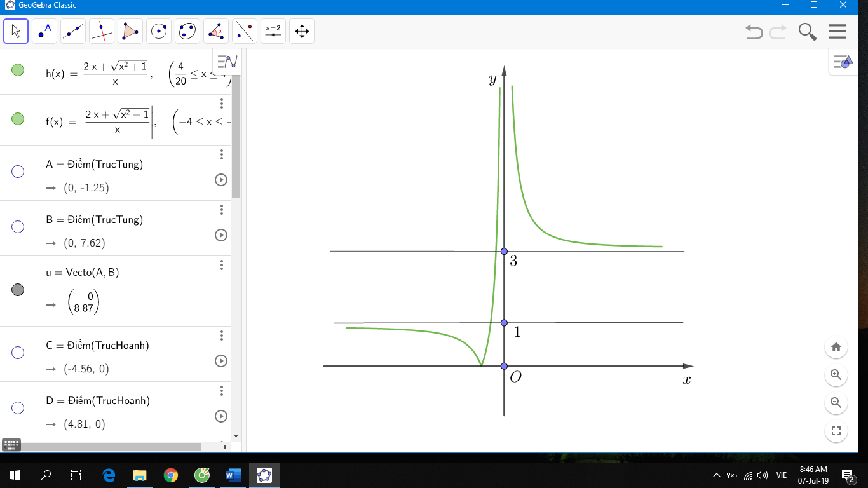Click the u = Vecto(A, B) definition
Image resolution: width=868 pixels, height=488 pixels.
[x=83, y=273]
